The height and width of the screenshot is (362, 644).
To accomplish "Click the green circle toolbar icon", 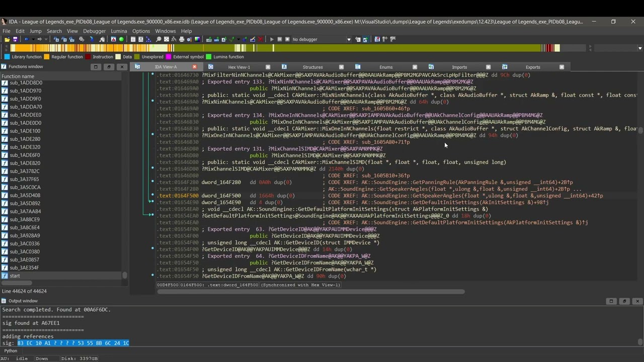I will pyautogui.click(x=121, y=39).
